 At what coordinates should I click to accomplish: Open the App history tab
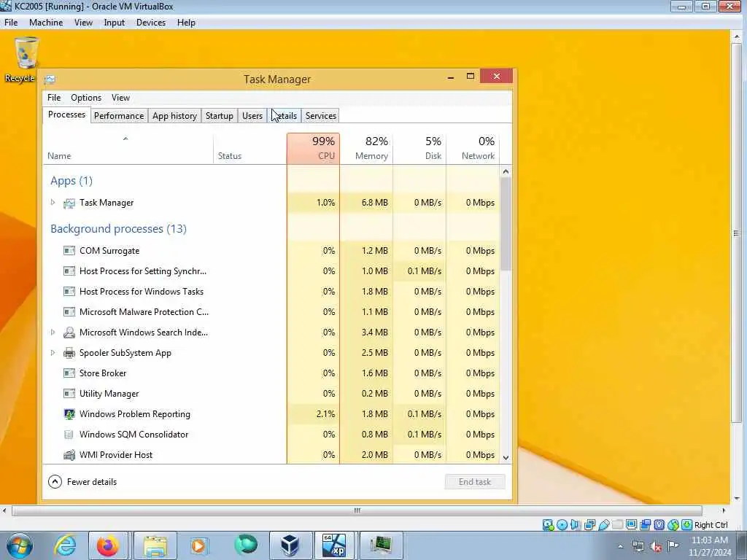pyautogui.click(x=174, y=116)
